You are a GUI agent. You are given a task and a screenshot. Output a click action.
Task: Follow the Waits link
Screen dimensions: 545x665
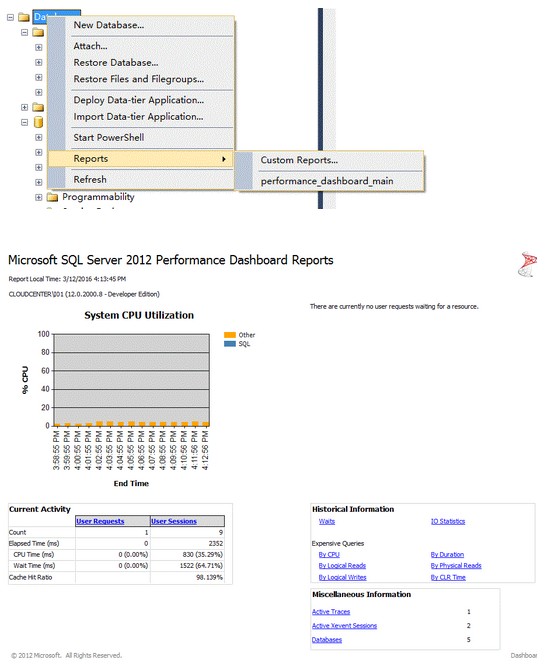(x=327, y=521)
